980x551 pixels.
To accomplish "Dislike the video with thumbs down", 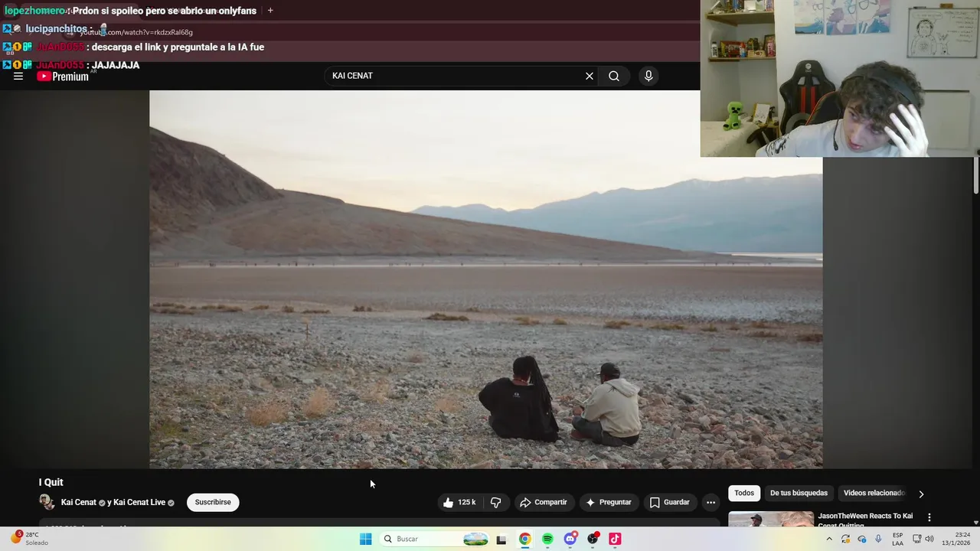I will (496, 502).
